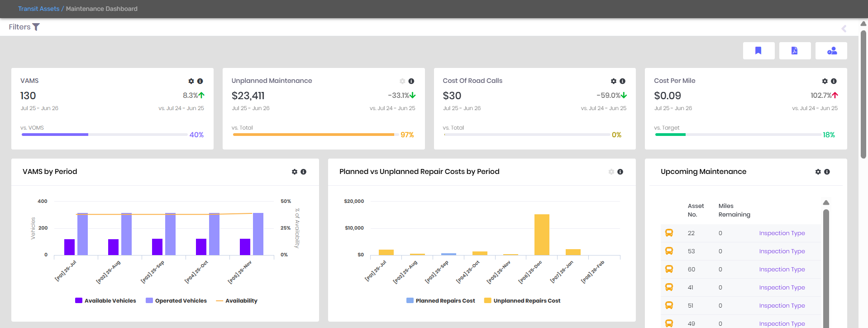The height and width of the screenshot is (328, 868).
Task: Select Maintenance Dashboard breadcrumb item
Action: 101,9
